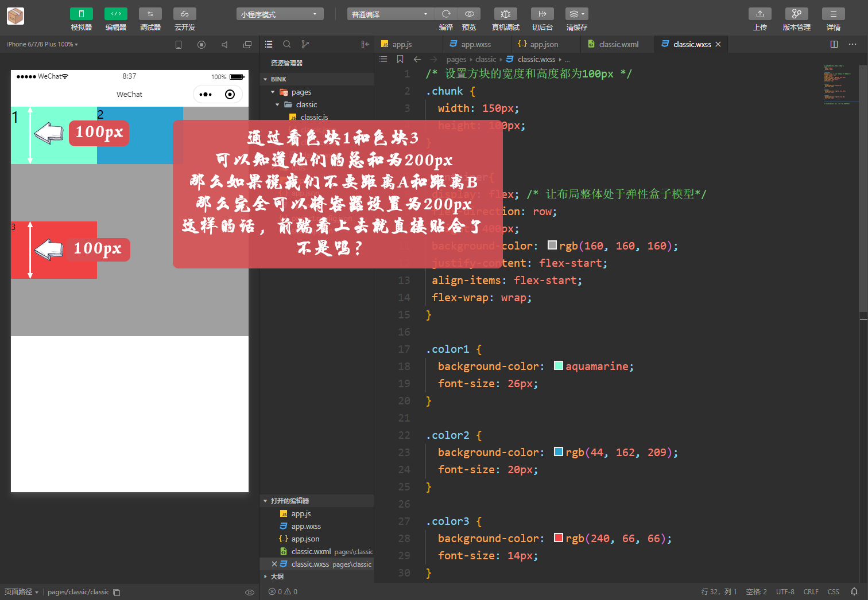
Task: Open the 小程序模式 mode dropdown
Action: click(x=280, y=13)
